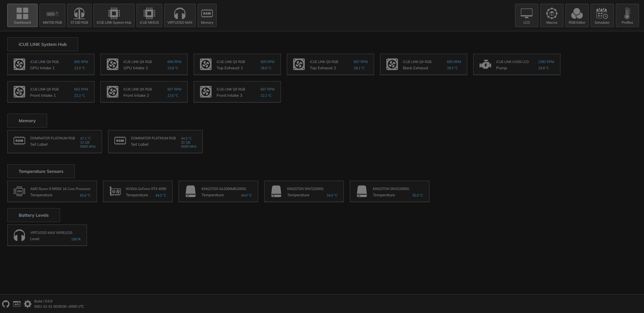Viewport: 644px width, 313px height.
Task: Edit the Back Exhaust label
Action: pos(416,68)
